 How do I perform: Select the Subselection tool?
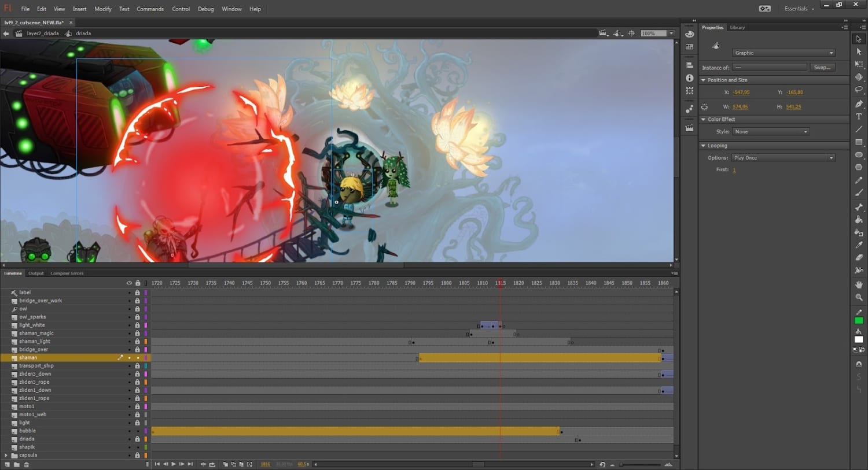tap(859, 52)
